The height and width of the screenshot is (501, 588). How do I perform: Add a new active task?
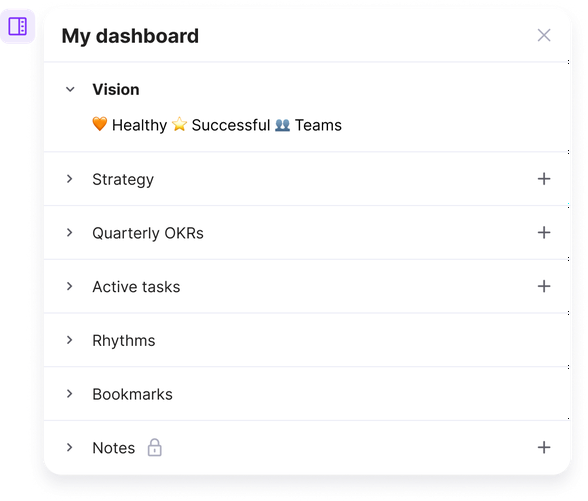[544, 286]
